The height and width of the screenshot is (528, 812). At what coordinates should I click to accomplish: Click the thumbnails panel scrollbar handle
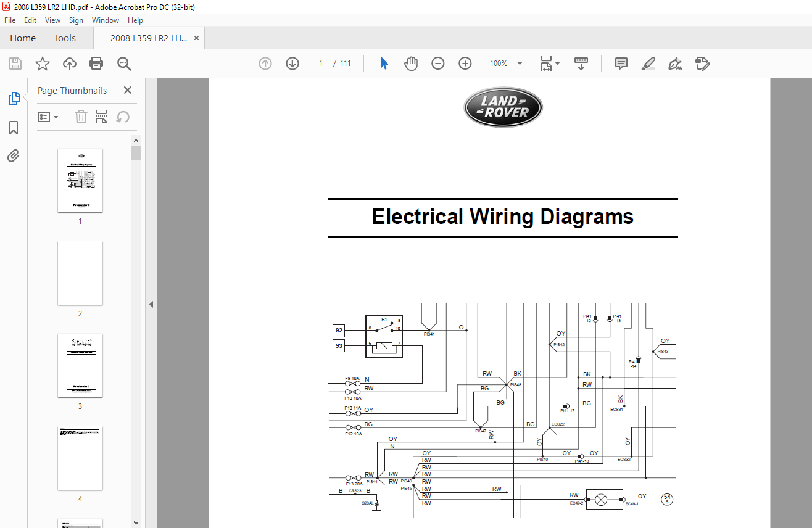coord(136,152)
